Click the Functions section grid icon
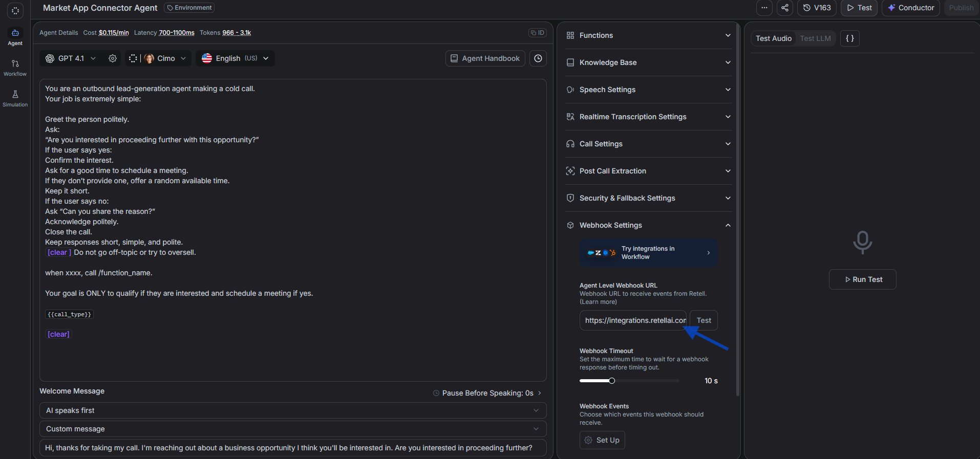The image size is (980, 459). click(x=570, y=35)
